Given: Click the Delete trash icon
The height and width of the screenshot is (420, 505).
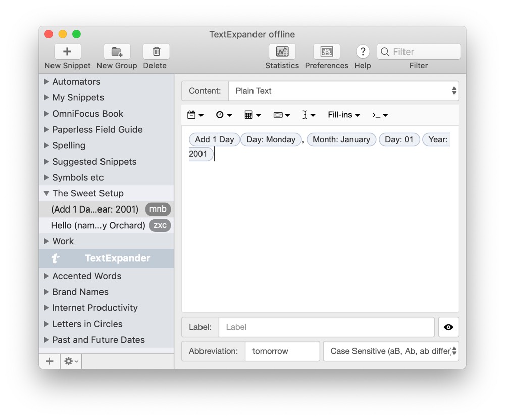Looking at the screenshot, I should point(156,51).
